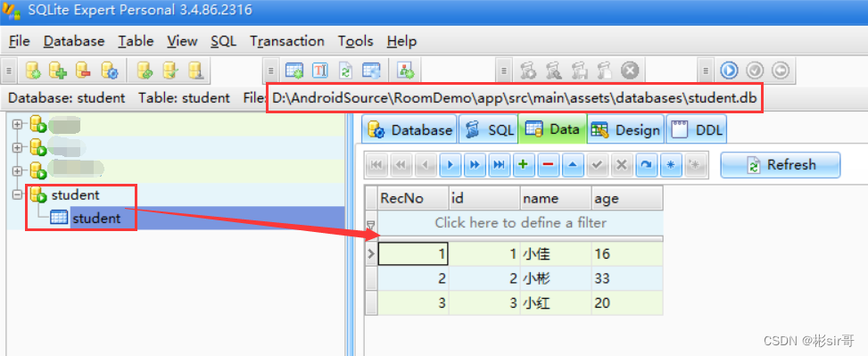
Task: Click 'Click here to define a filter' row
Action: pos(520,222)
